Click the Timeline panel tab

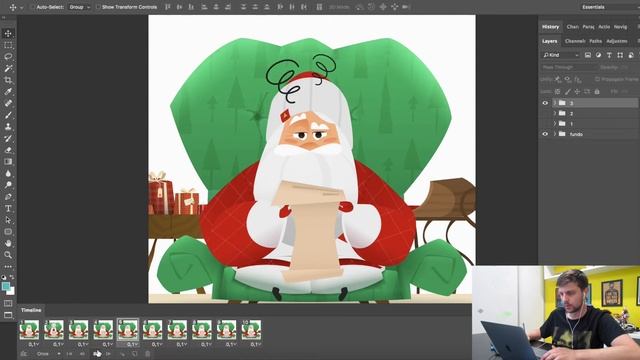click(31, 310)
